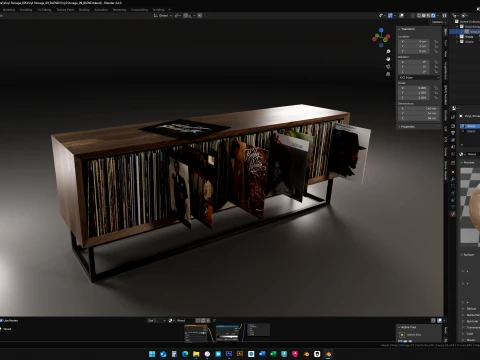The height and width of the screenshot is (360, 480).
Task: Open Slot 1 dropdown in node editor
Action: click(156, 320)
